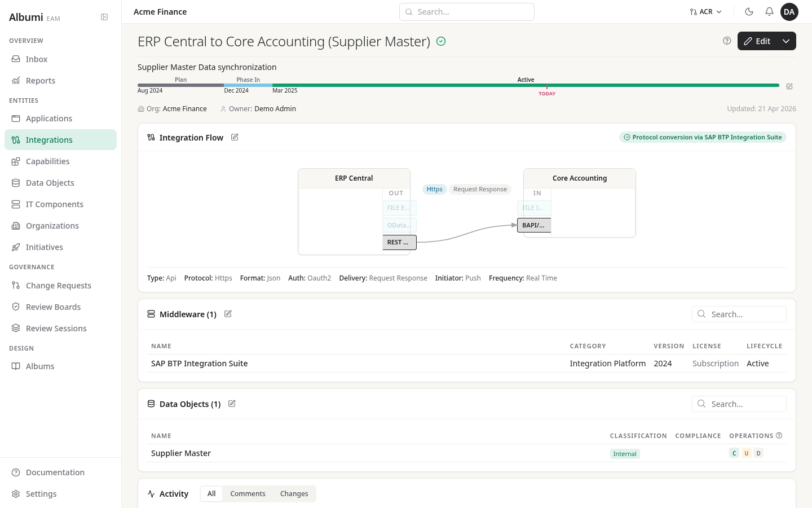Open Change Requests page
812x508 pixels.
click(60, 286)
